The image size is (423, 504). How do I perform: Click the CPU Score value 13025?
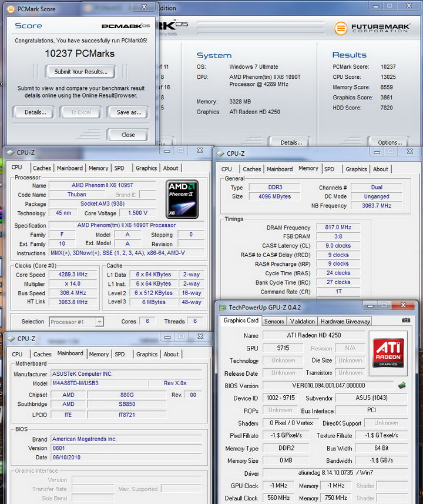coord(388,77)
